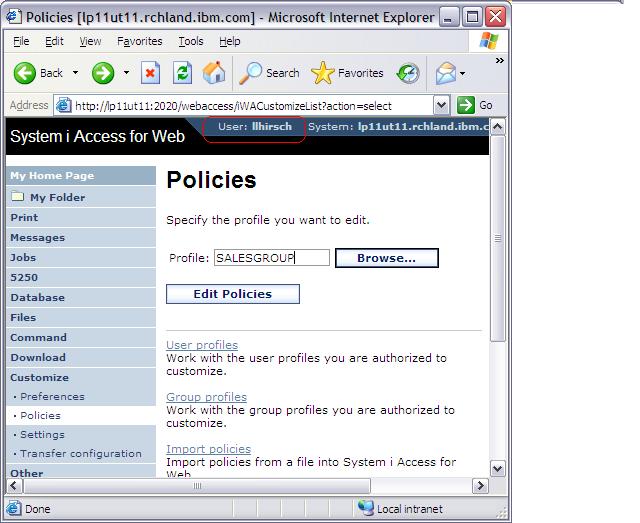Image resolution: width=640 pixels, height=523 pixels.
Task: Click the green Go arrow button
Action: (466, 105)
